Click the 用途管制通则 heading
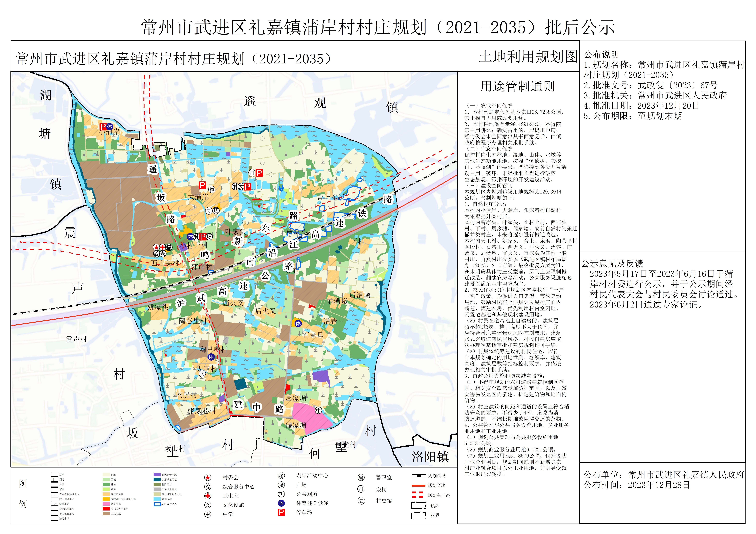The image size is (756, 534). coord(518,87)
